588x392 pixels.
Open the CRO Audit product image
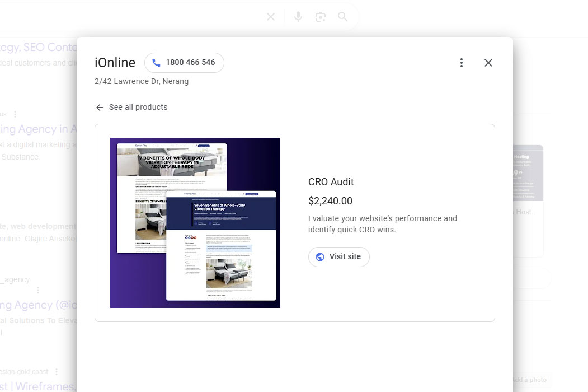pyautogui.click(x=195, y=223)
